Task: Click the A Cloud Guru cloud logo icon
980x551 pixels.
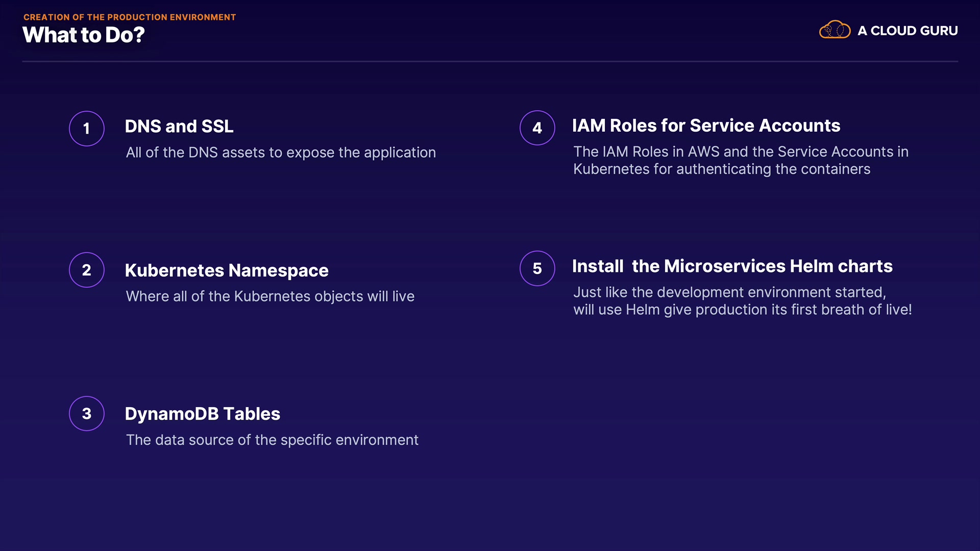Action: click(x=835, y=30)
